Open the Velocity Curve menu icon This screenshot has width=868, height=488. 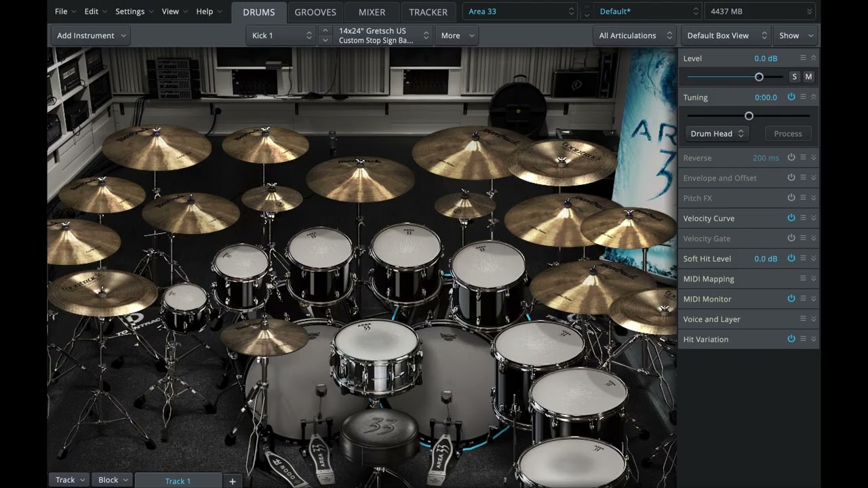(803, 218)
